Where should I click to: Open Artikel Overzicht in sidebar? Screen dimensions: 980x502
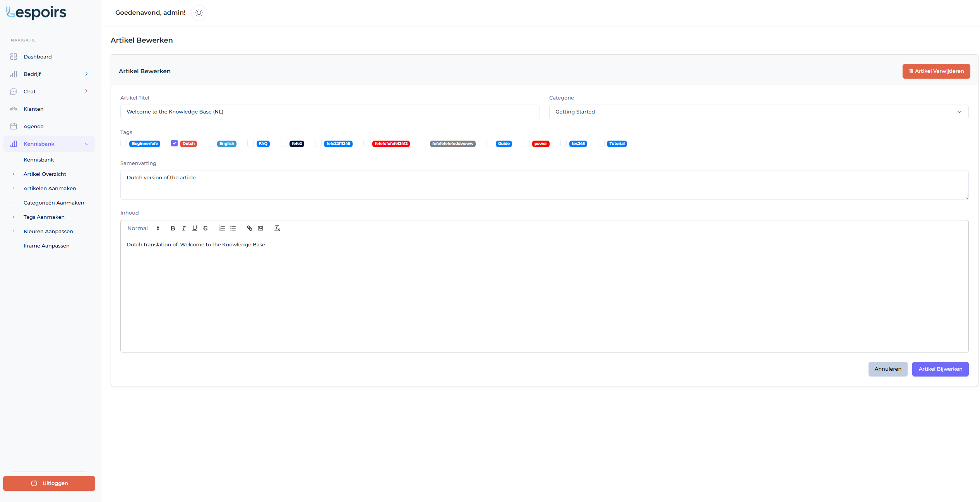45,174
